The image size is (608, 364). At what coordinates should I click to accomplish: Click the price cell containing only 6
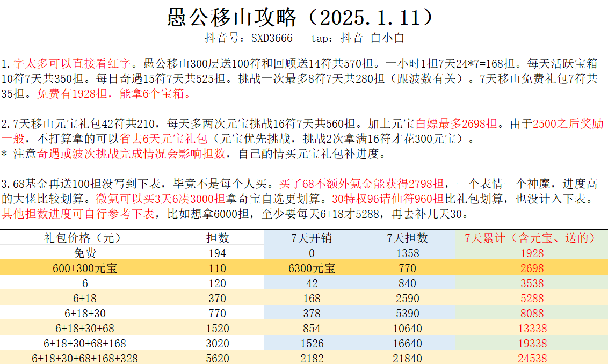pyautogui.click(x=85, y=283)
